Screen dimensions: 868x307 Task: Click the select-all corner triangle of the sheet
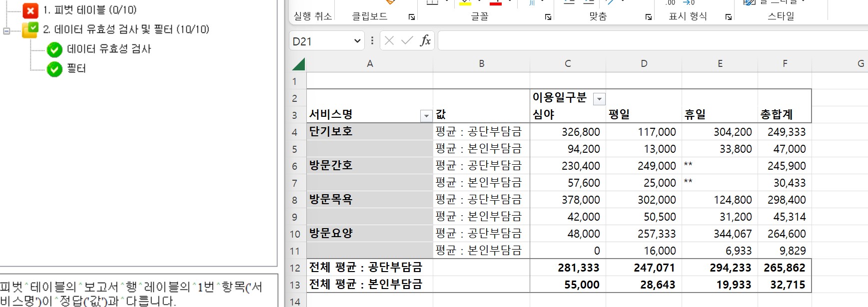point(298,64)
